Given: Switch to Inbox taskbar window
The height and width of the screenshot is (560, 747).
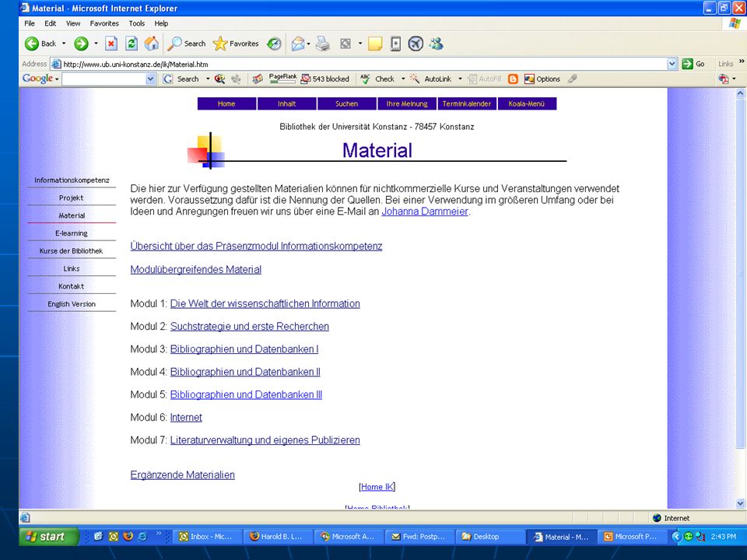Looking at the screenshot, I should tap(207, 537).
